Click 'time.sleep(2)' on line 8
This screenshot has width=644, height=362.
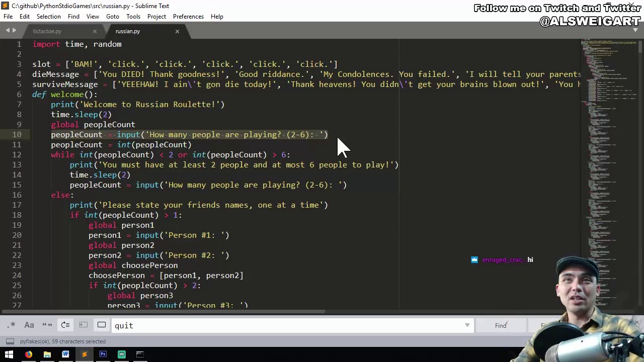point(81,115)
